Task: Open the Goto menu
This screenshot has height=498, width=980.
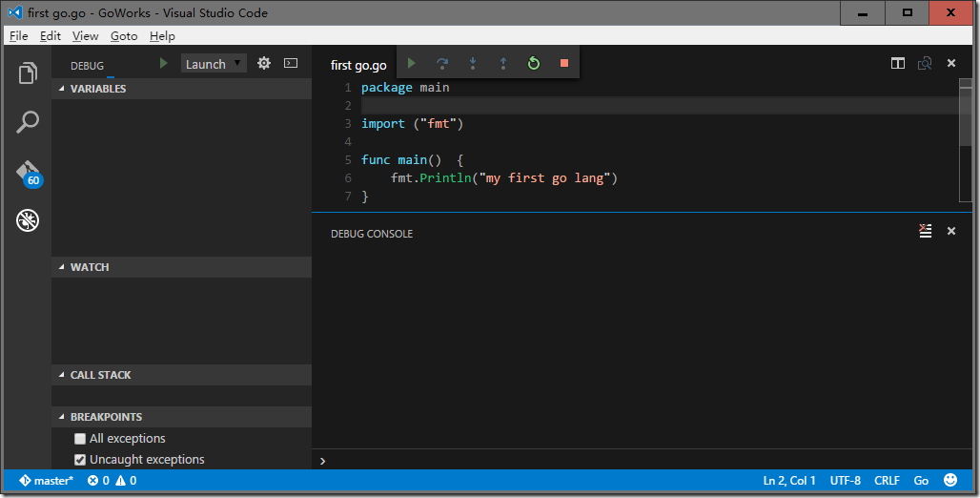Action: point(124,36)
